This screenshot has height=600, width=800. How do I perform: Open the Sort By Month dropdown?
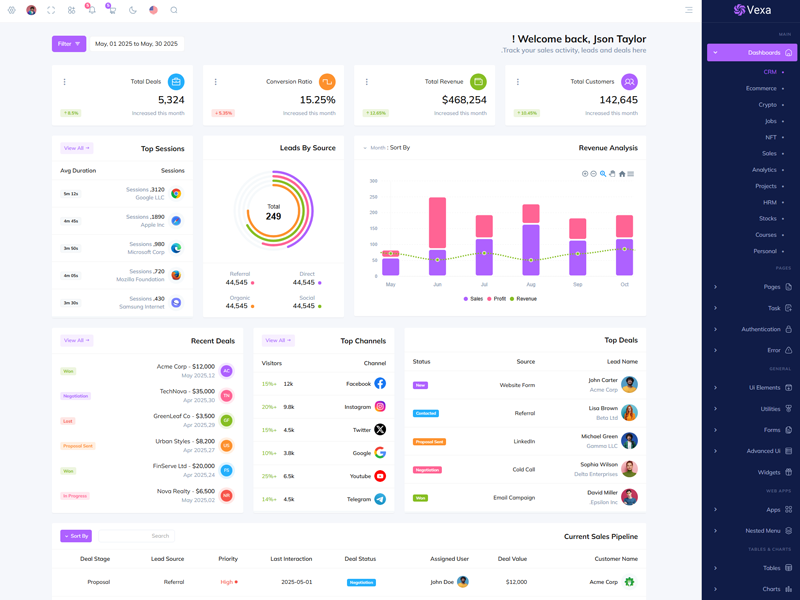[x=387, y=148]
